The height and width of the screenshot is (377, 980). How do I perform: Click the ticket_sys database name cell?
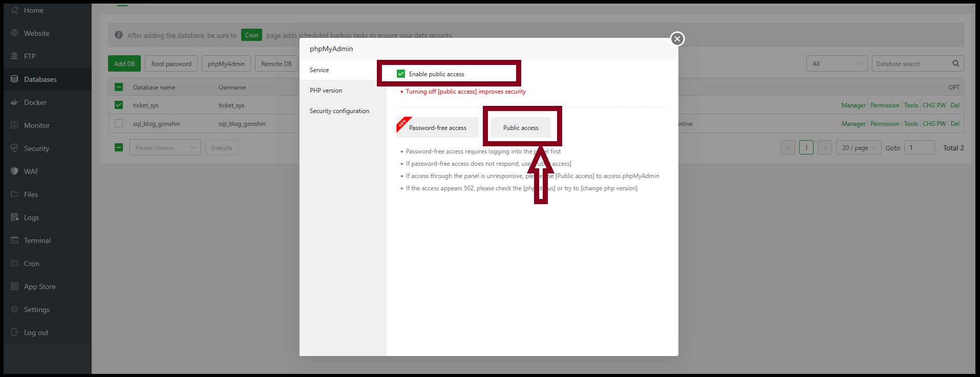(146, 105)
